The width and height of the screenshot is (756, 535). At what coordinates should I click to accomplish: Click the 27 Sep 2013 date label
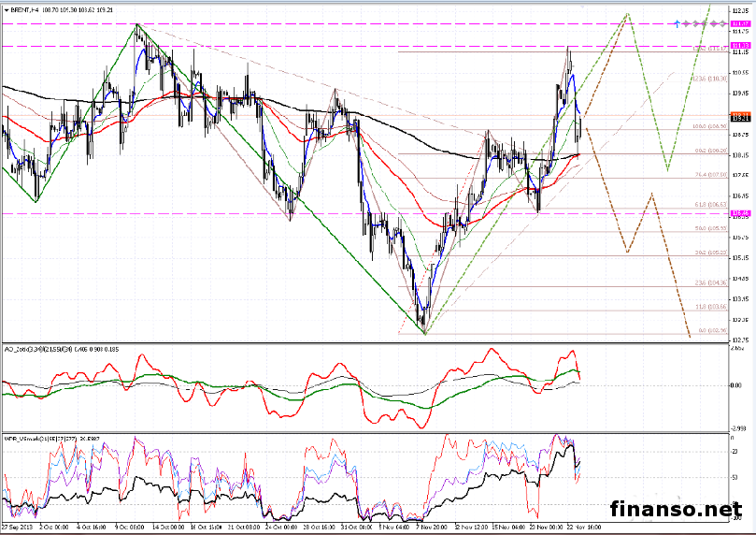18,528
